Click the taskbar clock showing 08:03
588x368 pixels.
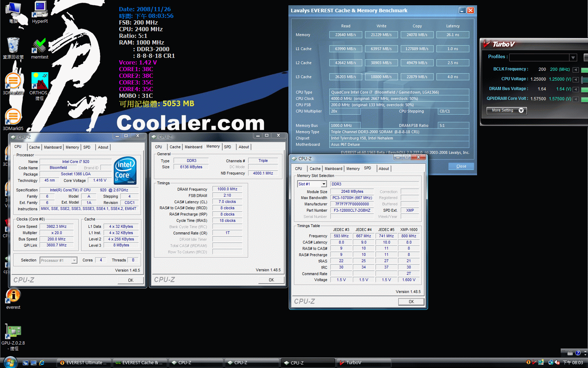pyautogui.click(x=573, y=362)
